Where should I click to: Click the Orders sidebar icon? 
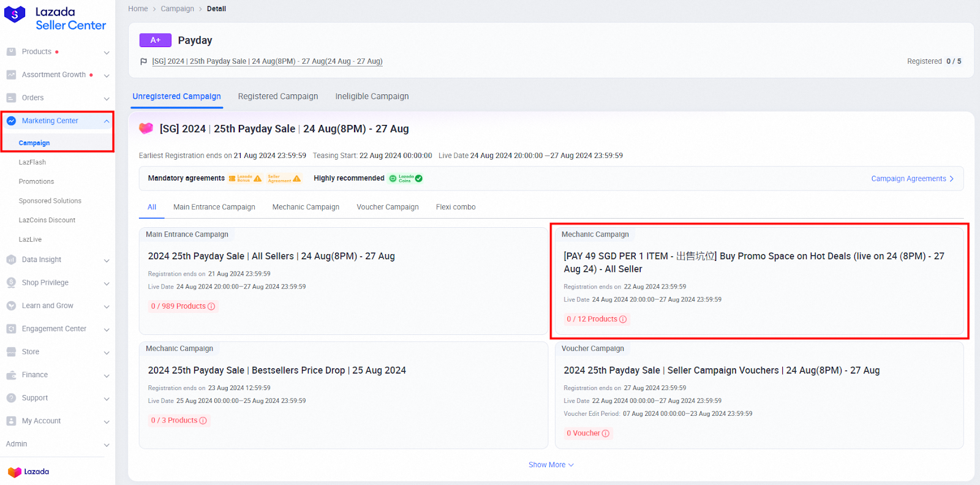11,98
